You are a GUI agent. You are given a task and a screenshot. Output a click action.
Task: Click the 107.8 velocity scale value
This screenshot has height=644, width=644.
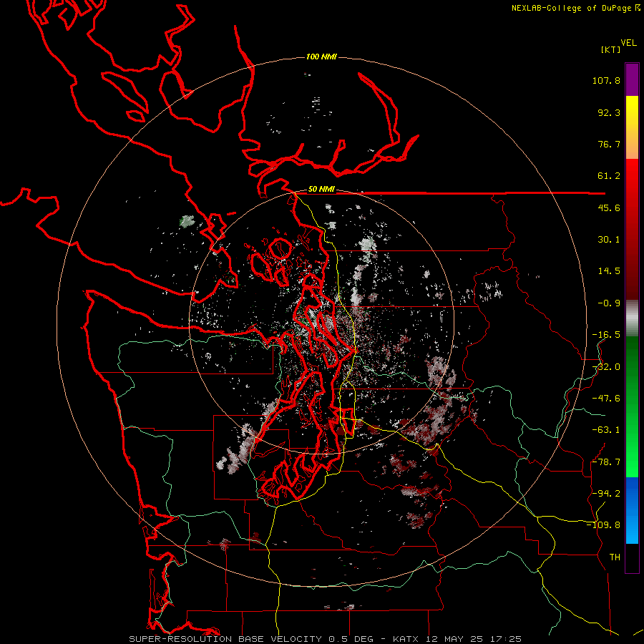pos(606,80)
